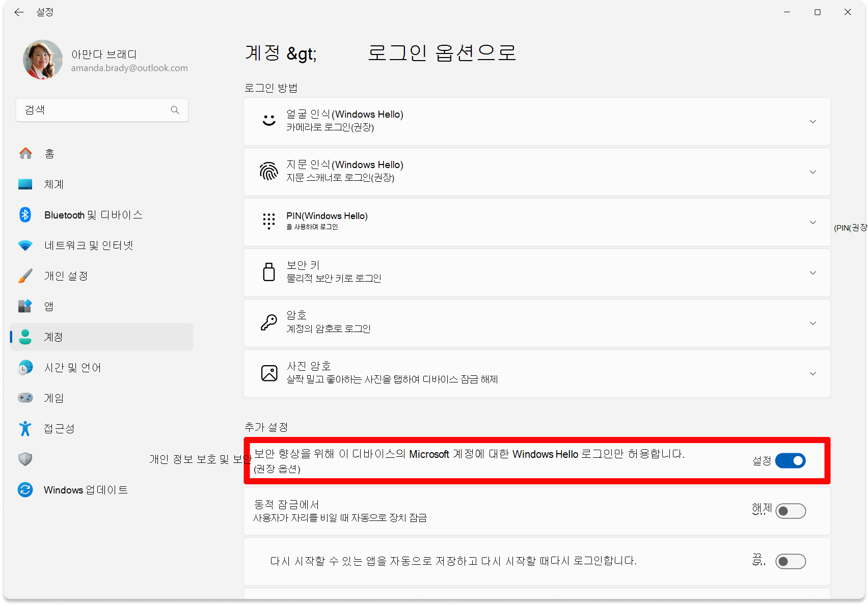Open the 게임 settings label
The image size is (868, 605).
(54, 398)
